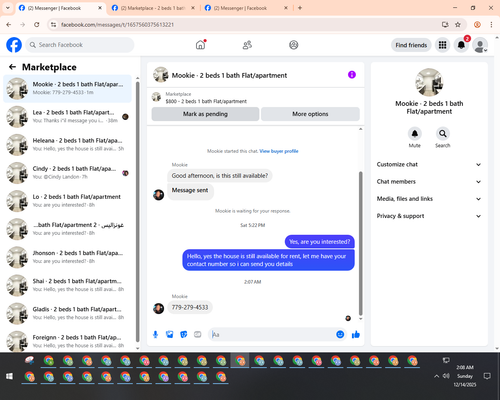Switch to the Marketplace 2 beds browser tab

153,8
